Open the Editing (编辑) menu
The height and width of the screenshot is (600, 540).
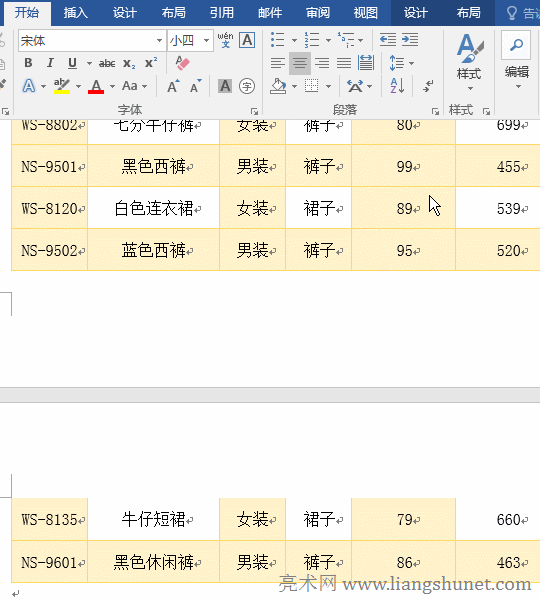coord(517,61)
